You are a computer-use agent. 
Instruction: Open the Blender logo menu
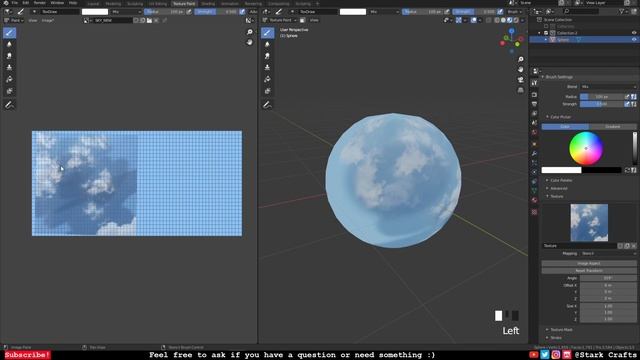coord(6,3)
